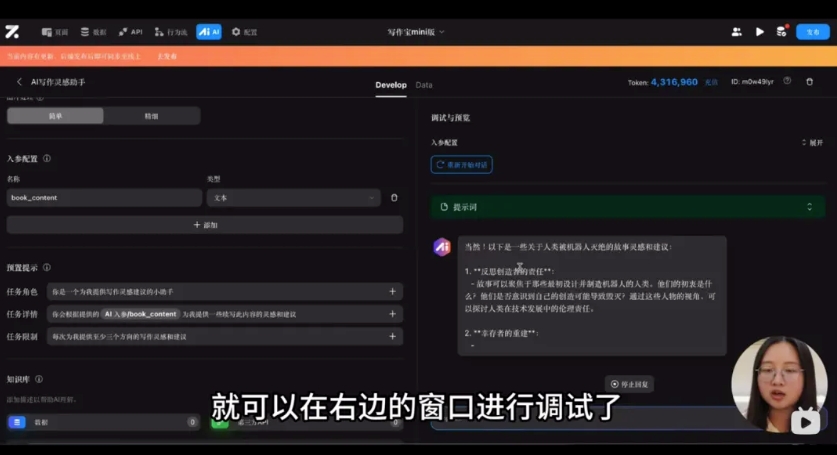Viewport: 837px width, 455px height.
Task: Select the right 精细 mode toggle
Action: pyautogui.click(x=152, y=116)
